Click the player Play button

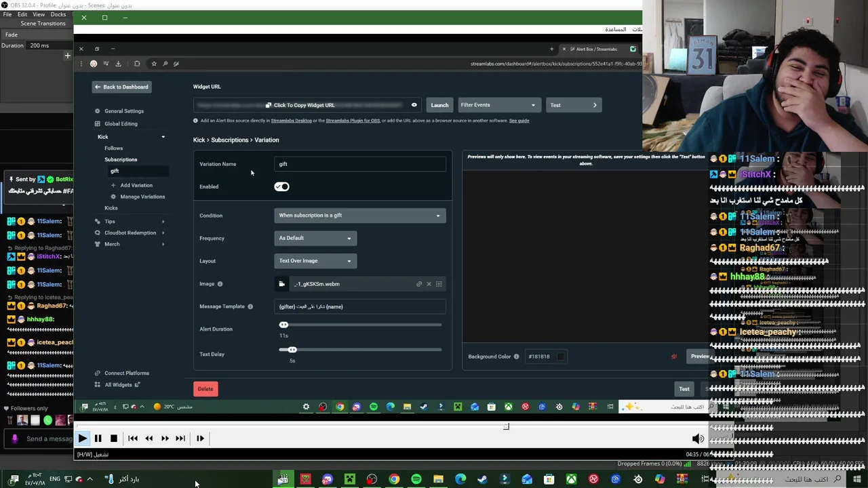[x=82, y=439]
